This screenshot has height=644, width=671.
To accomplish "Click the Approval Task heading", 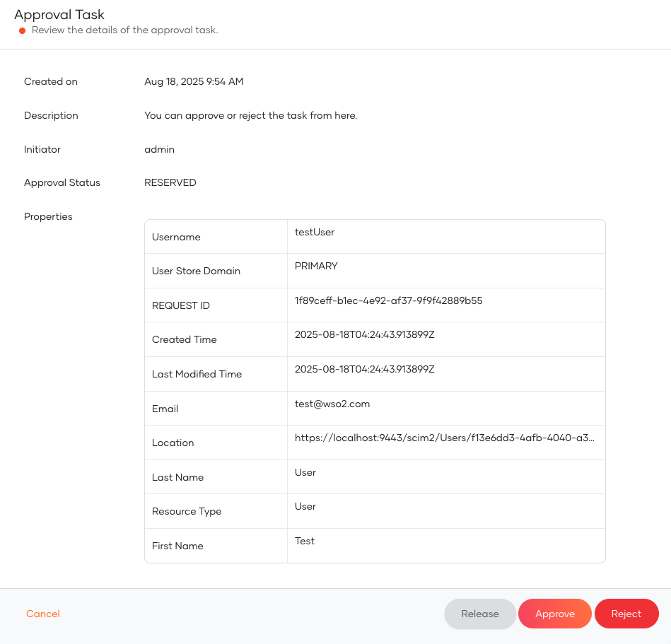I will (x=59, y=15).
